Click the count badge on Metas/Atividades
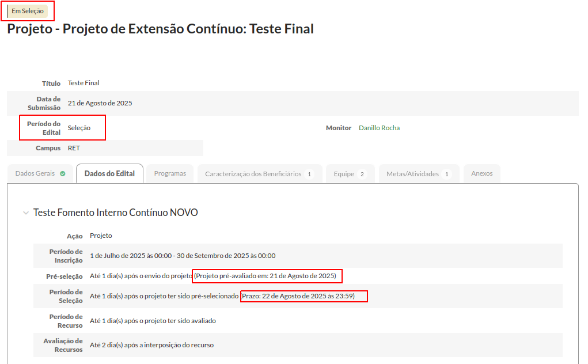This screenshot has height=364, width=588. [x=446, y=174]
